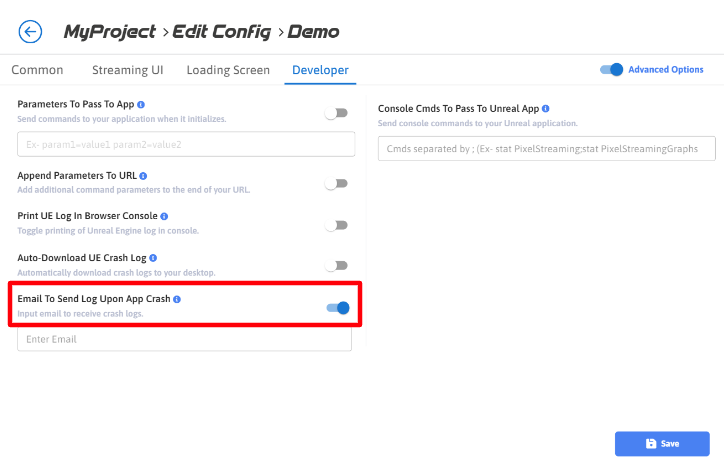Toggle Parameters To Pass To App switch

(337, 114)
